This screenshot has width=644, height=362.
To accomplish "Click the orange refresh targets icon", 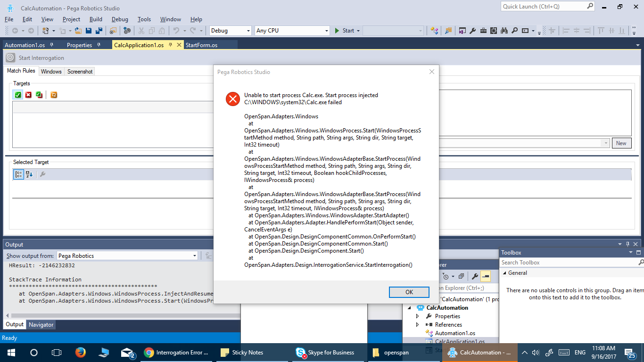I will click(x=54, y=95).
